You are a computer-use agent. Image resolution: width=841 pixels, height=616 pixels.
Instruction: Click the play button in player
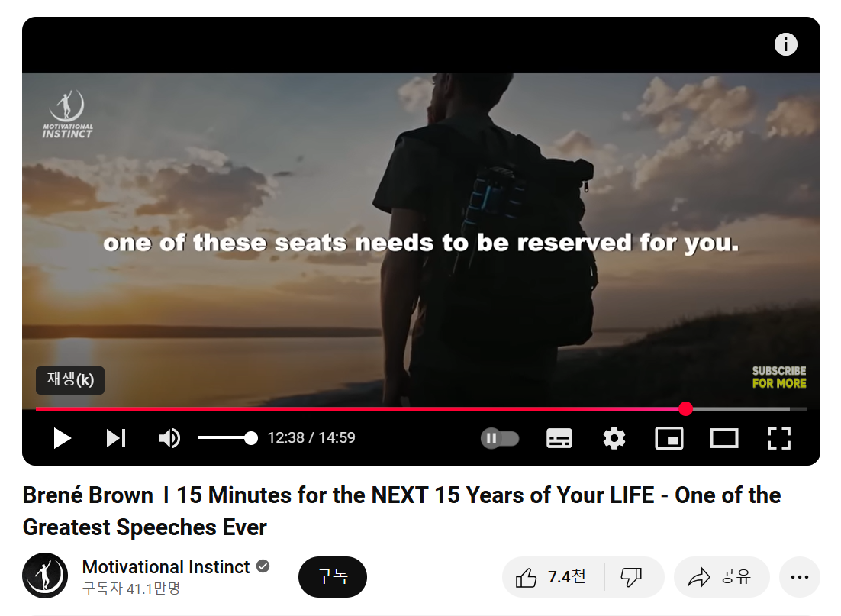[x=63, y=438]
